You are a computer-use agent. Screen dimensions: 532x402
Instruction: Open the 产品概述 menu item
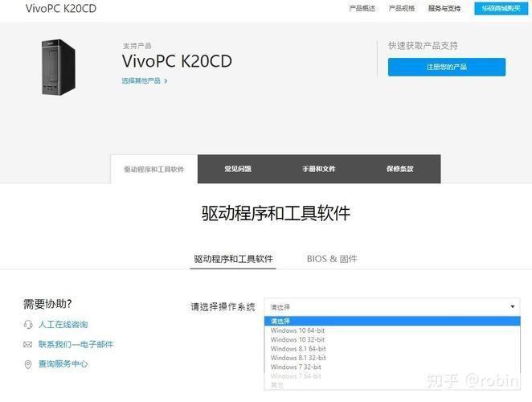coord(362,8)
